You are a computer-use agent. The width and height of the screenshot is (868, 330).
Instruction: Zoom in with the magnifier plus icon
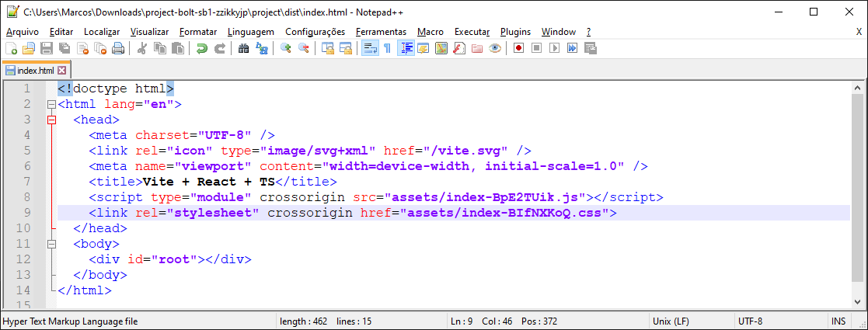point(286,49)
